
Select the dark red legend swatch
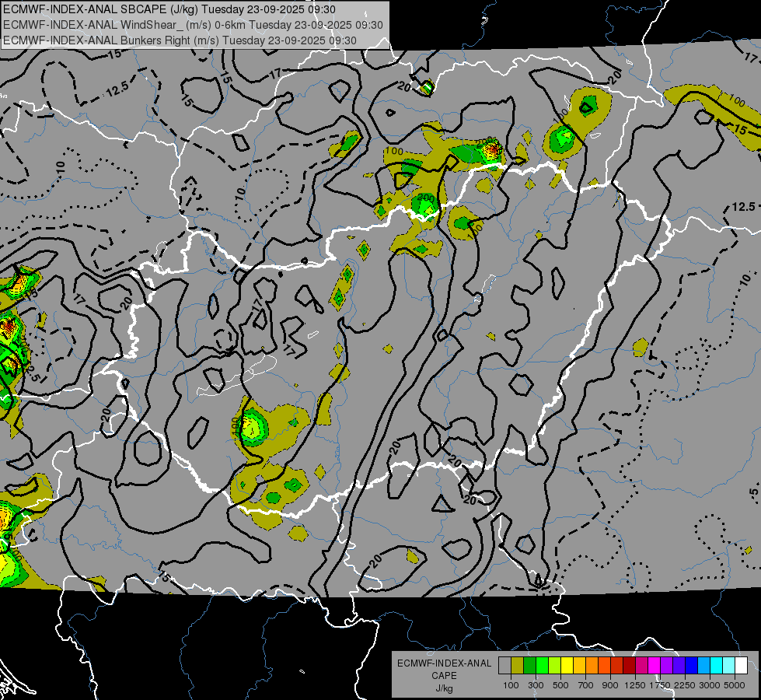coord(629,666)
